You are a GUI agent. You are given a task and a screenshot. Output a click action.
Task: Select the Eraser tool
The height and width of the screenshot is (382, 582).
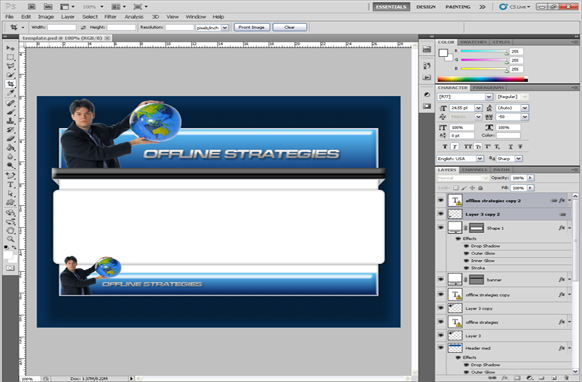click(10, 139)
